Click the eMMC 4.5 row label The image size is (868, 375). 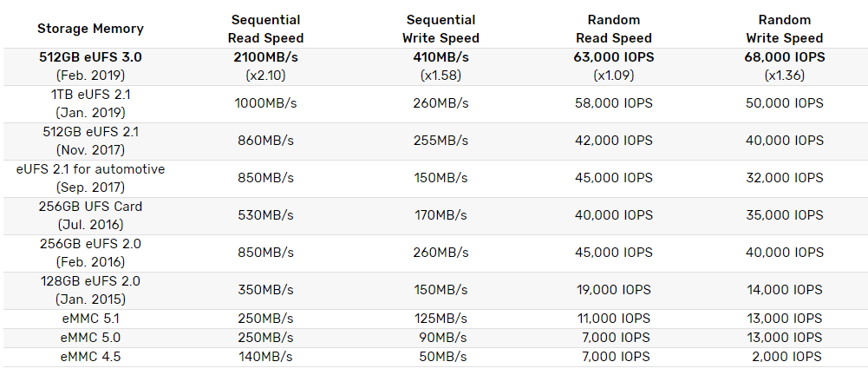[90, 356]
